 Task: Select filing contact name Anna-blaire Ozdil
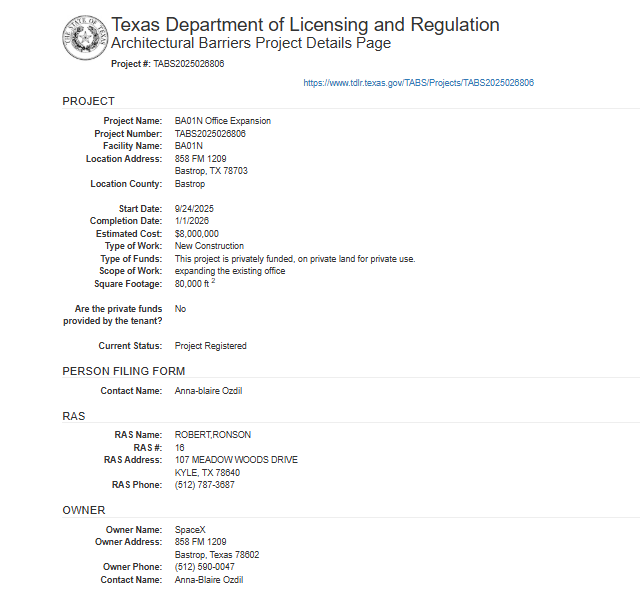[x=209, y=391]
